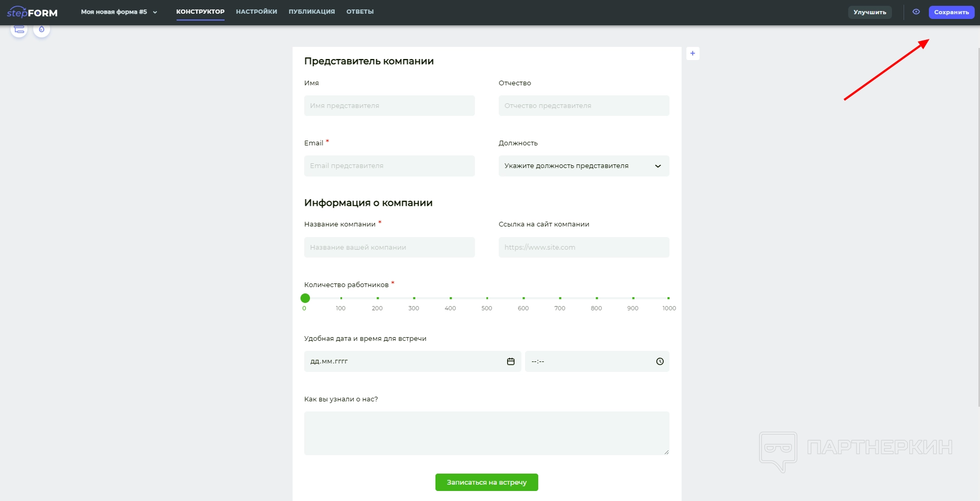Select the 'Конструктор' tab
Image resolution: width=980 pixels, height=501 pixels.
pos(200,12)
